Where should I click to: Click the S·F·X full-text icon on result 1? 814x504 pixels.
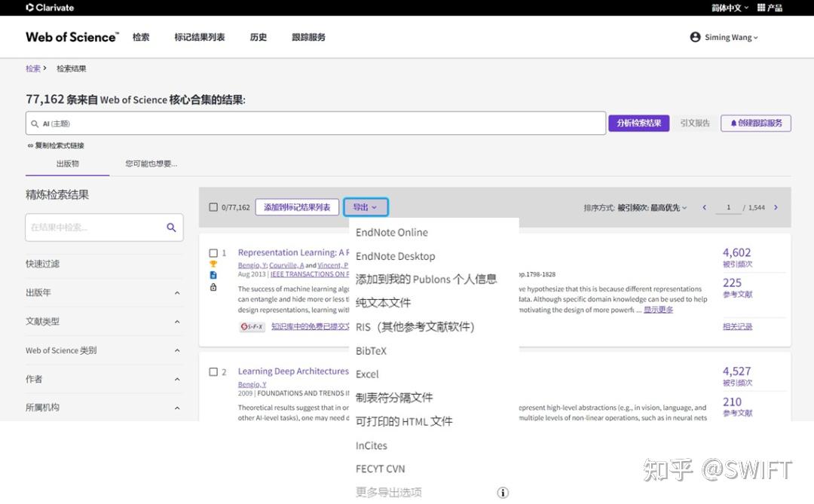coord(252,326)
